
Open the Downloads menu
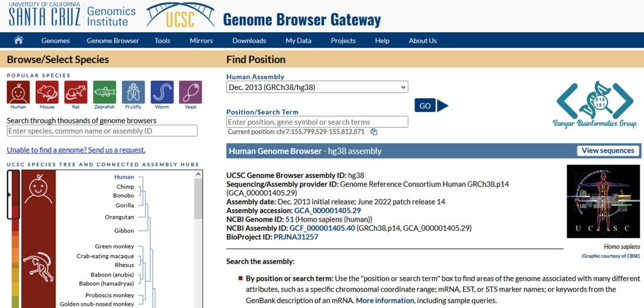(x=249, y=41)
